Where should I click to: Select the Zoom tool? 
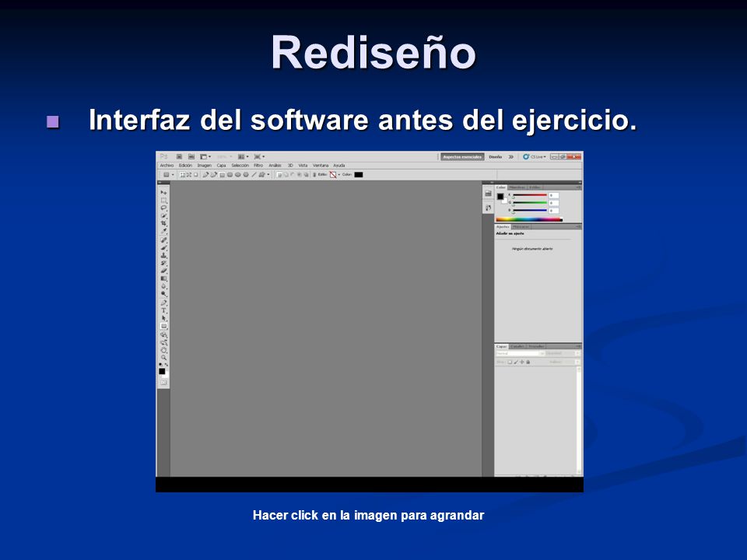[163, 358]
